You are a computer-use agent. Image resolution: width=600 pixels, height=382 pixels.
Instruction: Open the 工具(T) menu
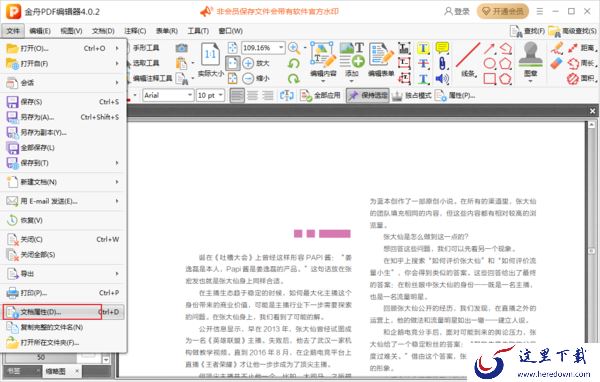click(198, 31)
